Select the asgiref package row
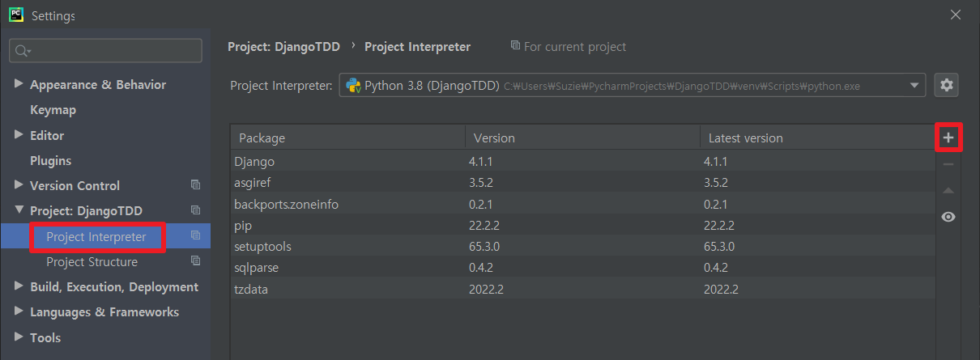This screenshot has width=980, height=360. 582,182
